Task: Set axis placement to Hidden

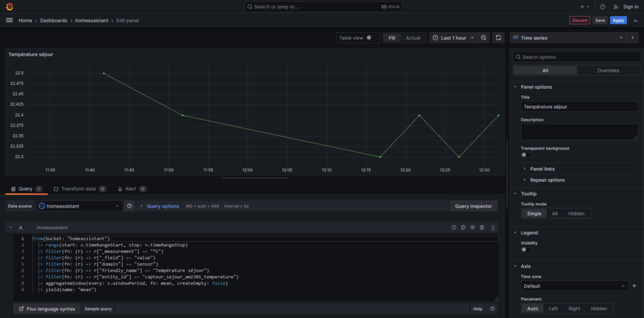Action: 599,309
